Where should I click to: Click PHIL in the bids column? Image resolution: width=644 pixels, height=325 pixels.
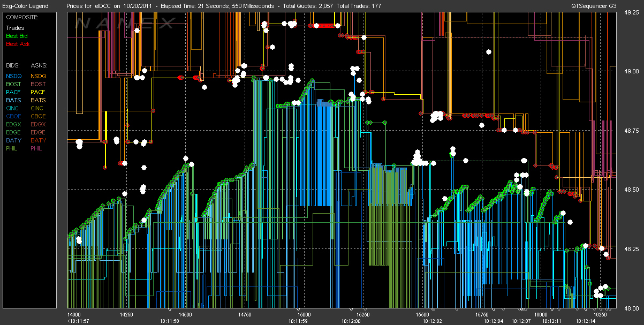click(x=13, y=148)
